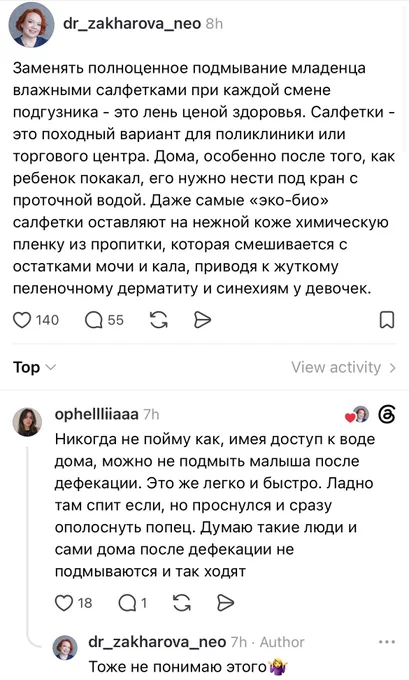Open the main author's profile picture
This screenshot has height=680, width=409.
pos(31,25)
